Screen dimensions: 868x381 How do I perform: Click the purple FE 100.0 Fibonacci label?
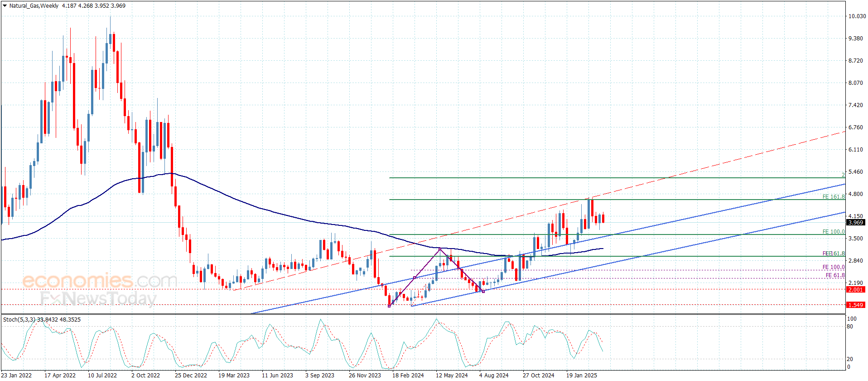click(x=833, y=267)
